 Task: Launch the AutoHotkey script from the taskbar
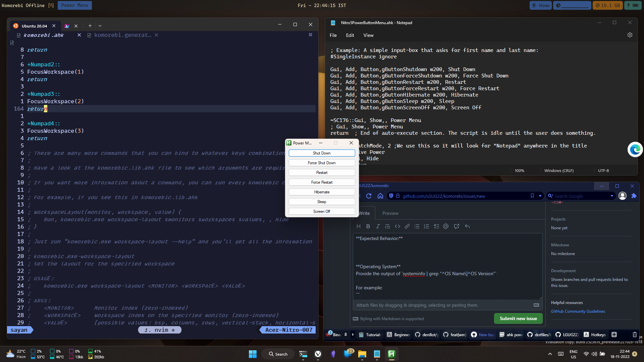[391, 354]
